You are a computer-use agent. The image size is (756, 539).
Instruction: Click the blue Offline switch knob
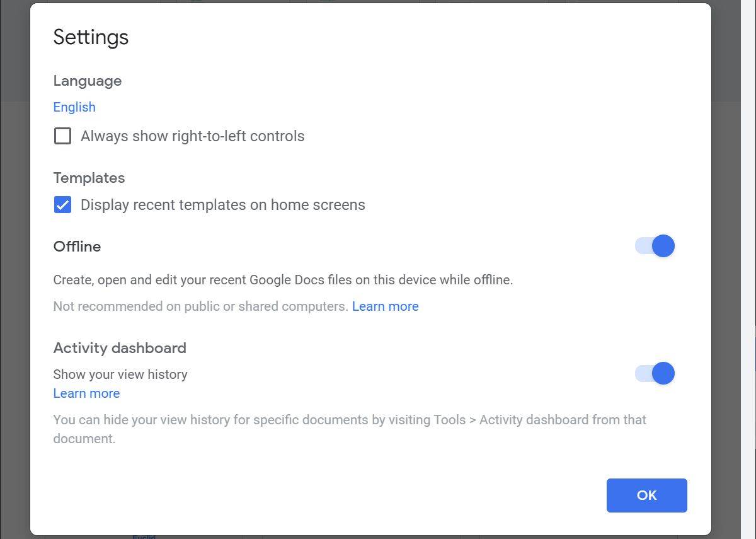pos(665,246)
